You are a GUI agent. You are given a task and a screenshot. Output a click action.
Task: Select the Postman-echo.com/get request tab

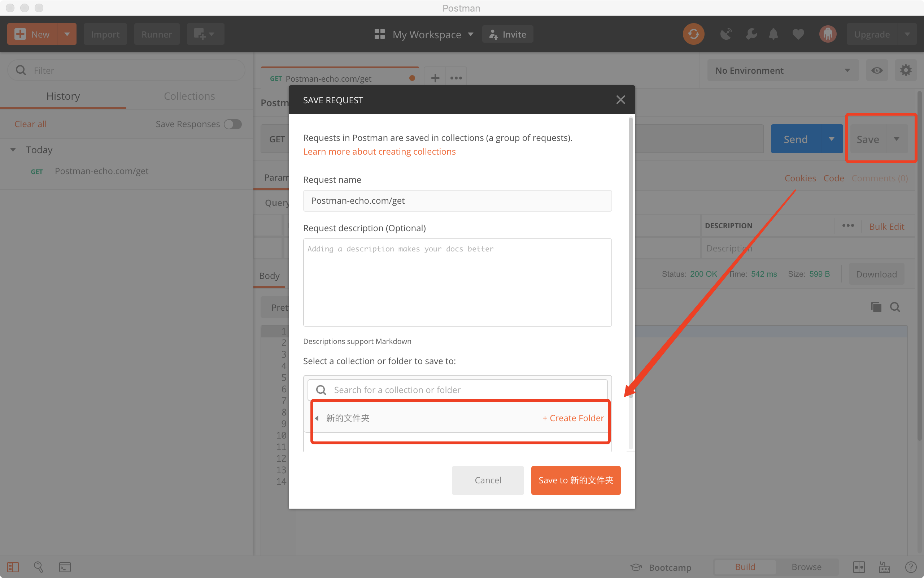pyautogui.click(x=340, y=78)
